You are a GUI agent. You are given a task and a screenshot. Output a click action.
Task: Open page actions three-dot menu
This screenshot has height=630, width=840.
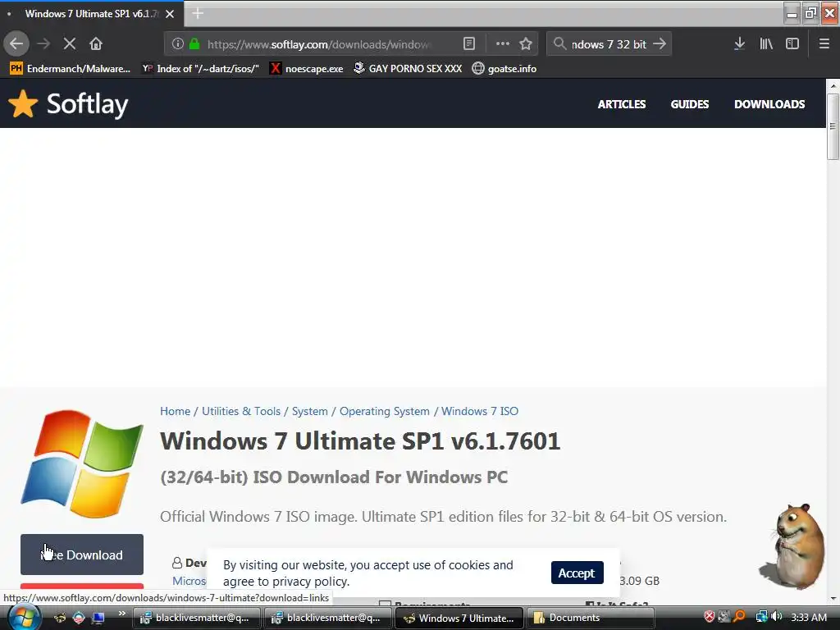pyautogui.click(x=503, y=44)
